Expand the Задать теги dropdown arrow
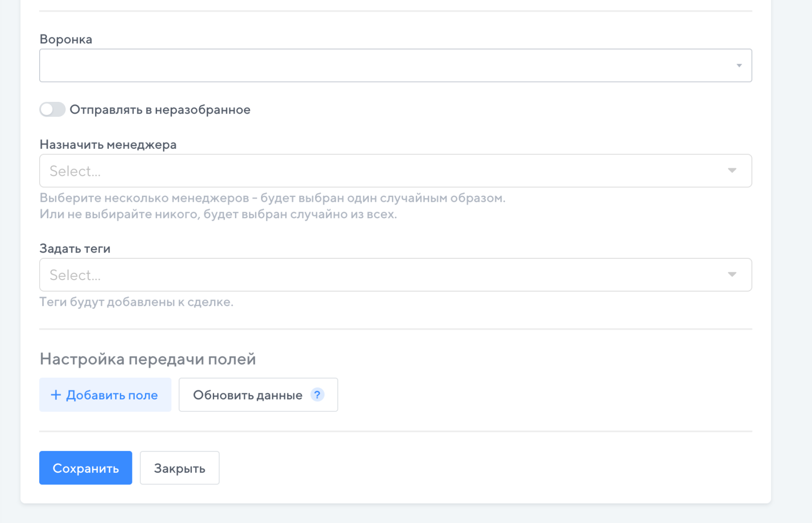Viewport: 812px width, 523px height. [732, 275]
